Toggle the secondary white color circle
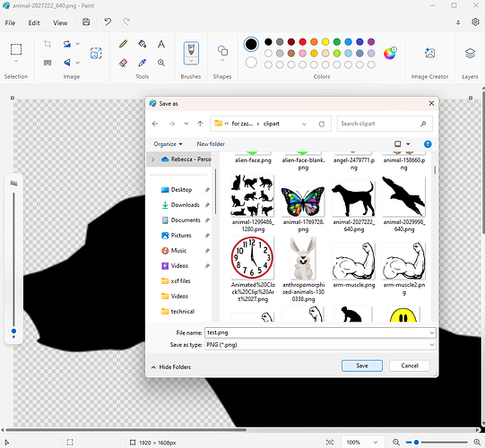 coord(251,63)
